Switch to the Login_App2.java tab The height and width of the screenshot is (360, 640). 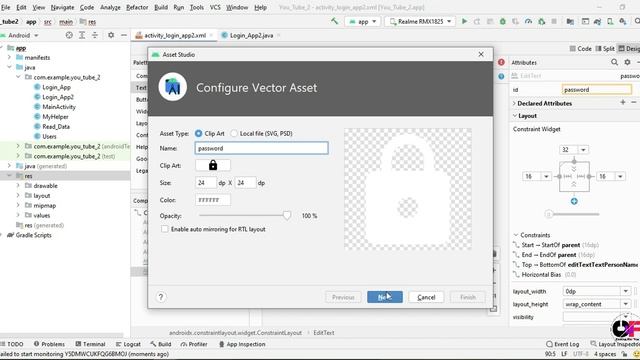click(251, 36)
